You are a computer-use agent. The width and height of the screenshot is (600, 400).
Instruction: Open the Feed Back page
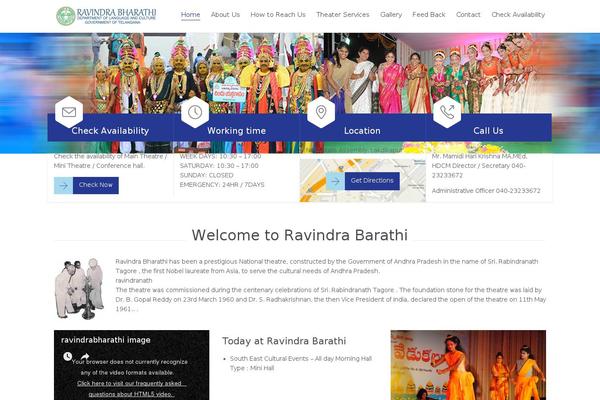[x=429, y=15]
